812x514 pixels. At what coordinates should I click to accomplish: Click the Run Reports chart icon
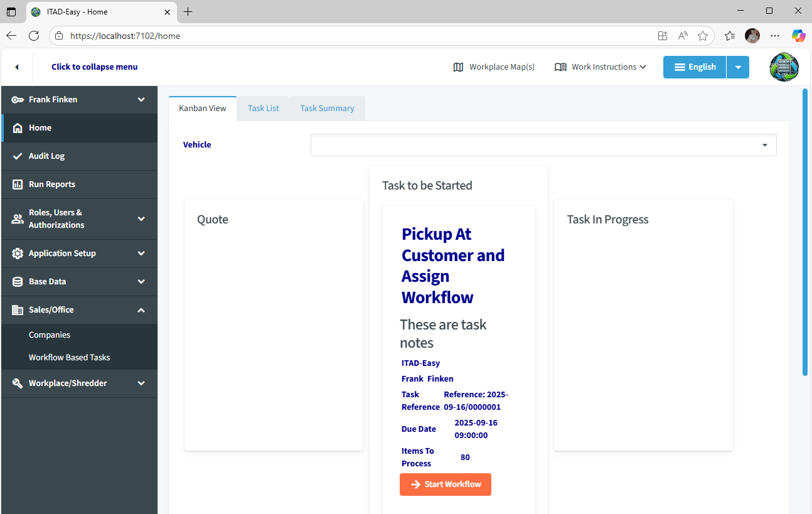(x=18, y=185)
